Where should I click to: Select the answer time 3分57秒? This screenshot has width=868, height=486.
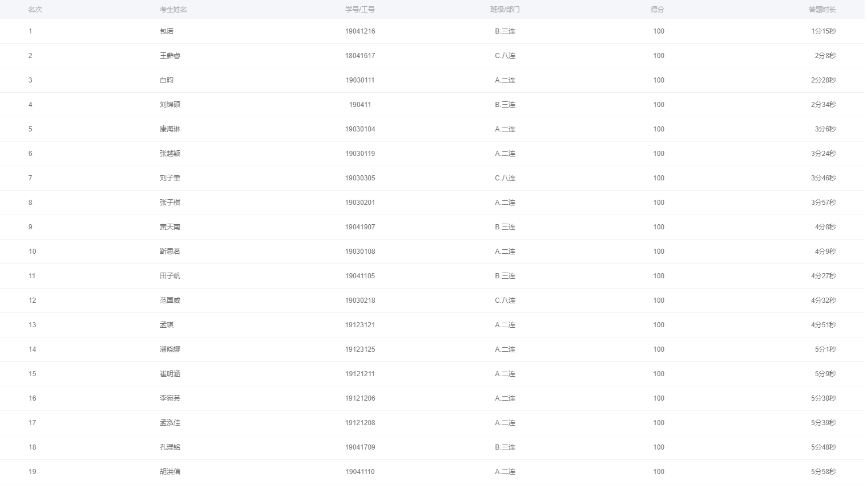coord(824,203)
